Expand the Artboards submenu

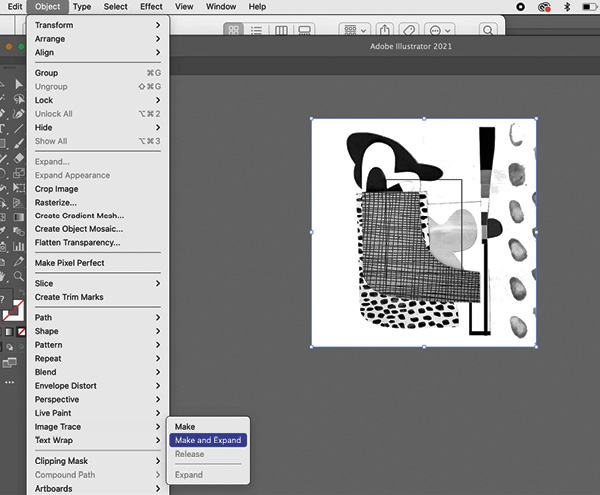tap(98, 488)
